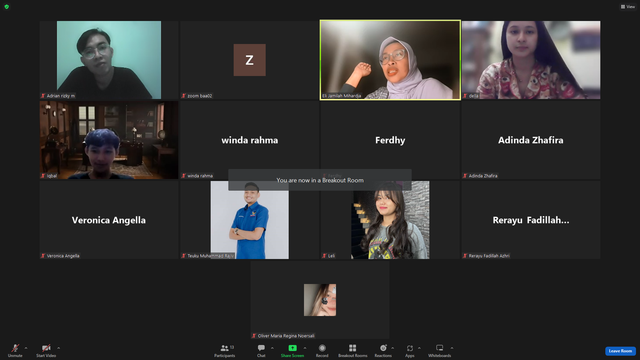Expand the arrow beside Reactions

pyautogui.click(x=393, y=348)
